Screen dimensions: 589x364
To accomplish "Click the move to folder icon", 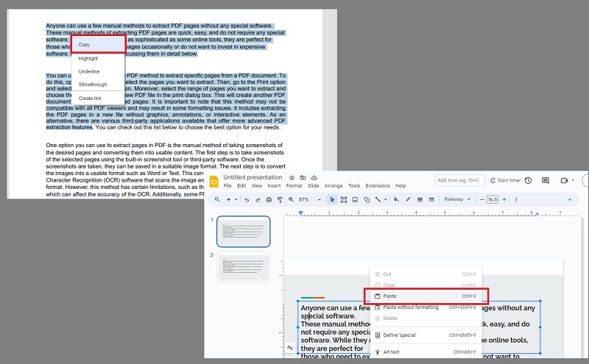I will click(303, 177).
